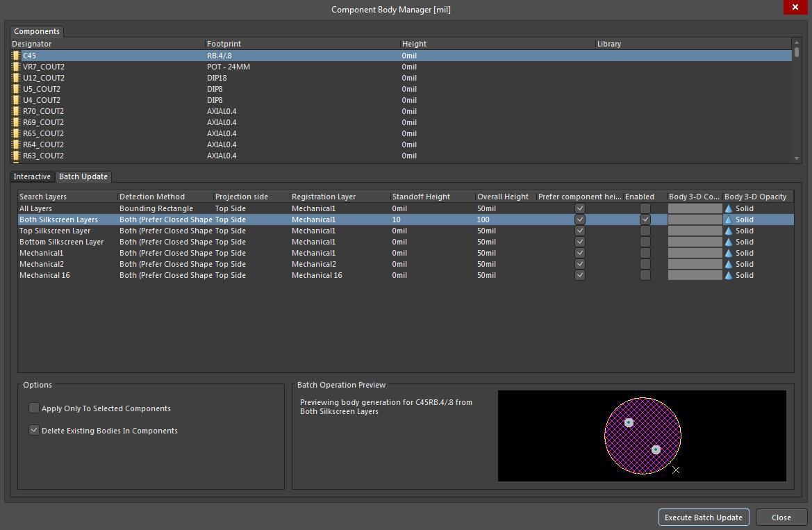Click the opacity icon in Mechanical2 row
The height and width of the screenshot is (530, 812).
click(729, 264)
